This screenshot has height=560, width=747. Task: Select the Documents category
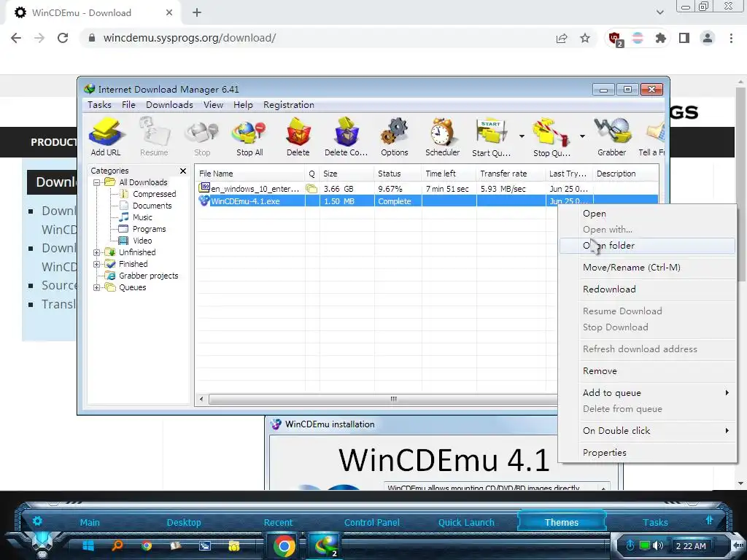coord(152,206)
